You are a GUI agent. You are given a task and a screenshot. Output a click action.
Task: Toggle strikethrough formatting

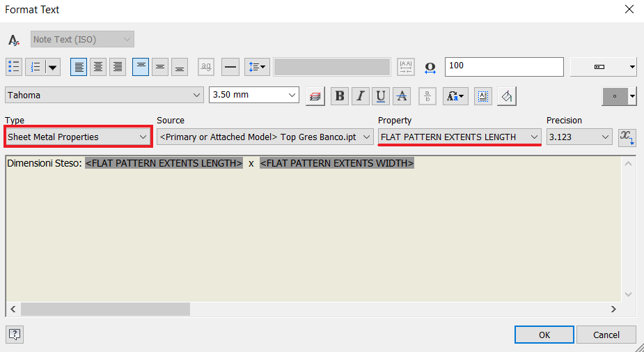(402, 96)
